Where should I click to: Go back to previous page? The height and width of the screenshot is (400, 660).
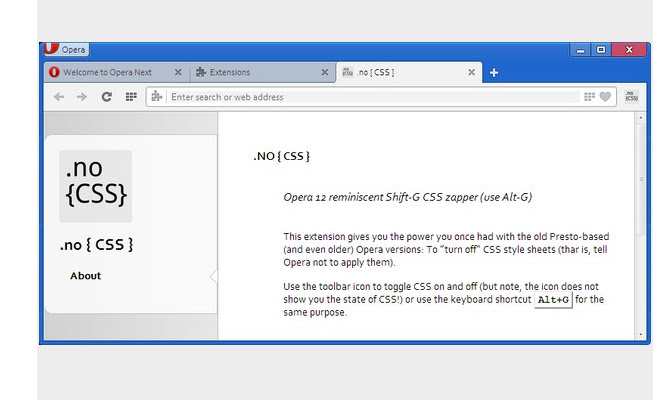pyautogui.click(x=59, y=97)
